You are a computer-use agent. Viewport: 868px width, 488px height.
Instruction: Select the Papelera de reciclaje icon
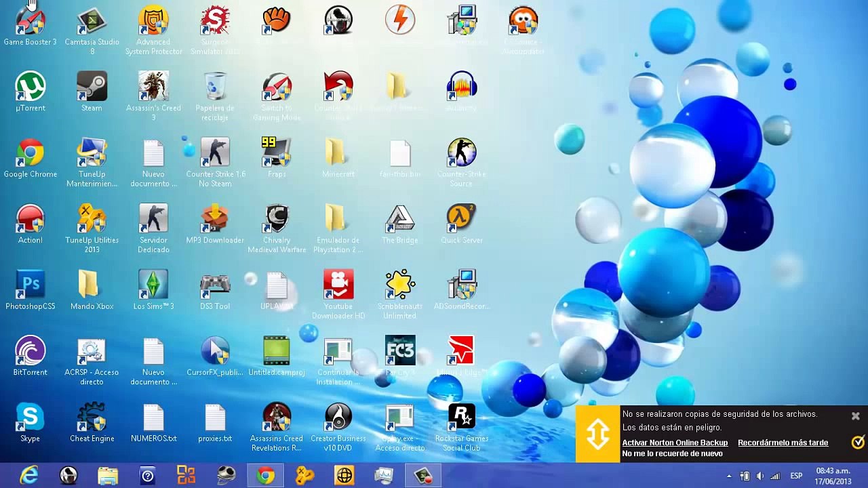[215, 96]
